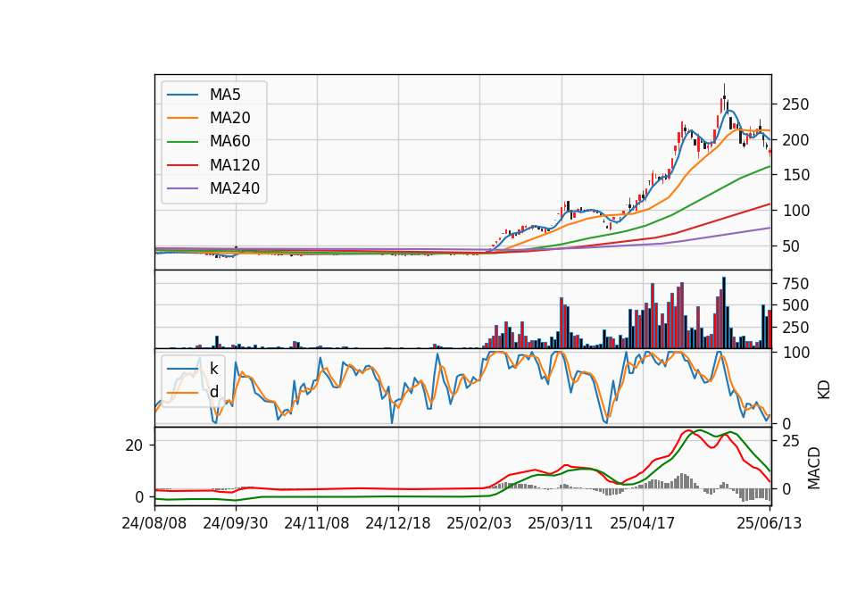Viewport: 857px width, 616px height.
Task: Click the 24/12/18 date tick label
Action: point(398,523)
